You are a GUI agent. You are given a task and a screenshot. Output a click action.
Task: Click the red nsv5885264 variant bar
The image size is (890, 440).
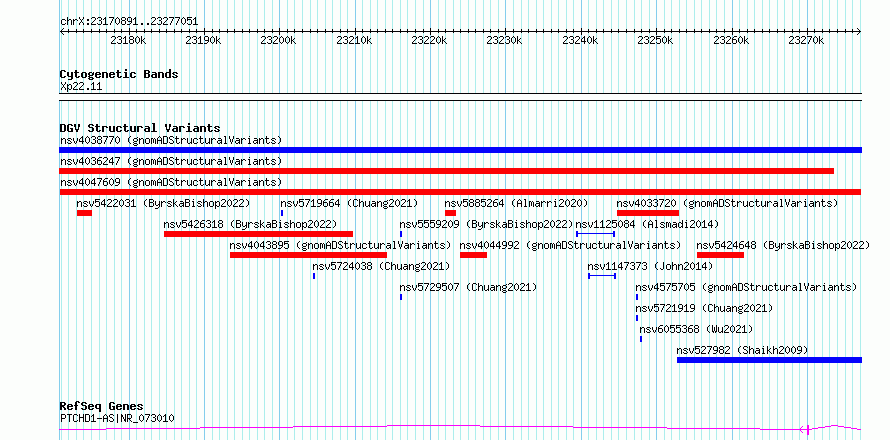point(450,213)
